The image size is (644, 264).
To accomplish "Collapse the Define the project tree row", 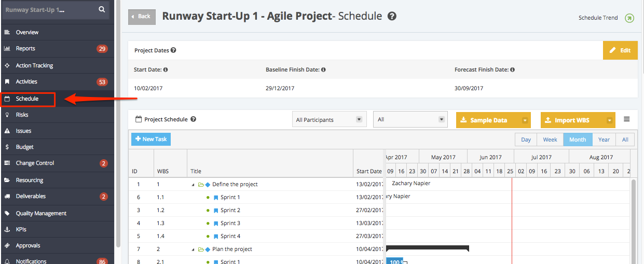I will coord(193,185).
